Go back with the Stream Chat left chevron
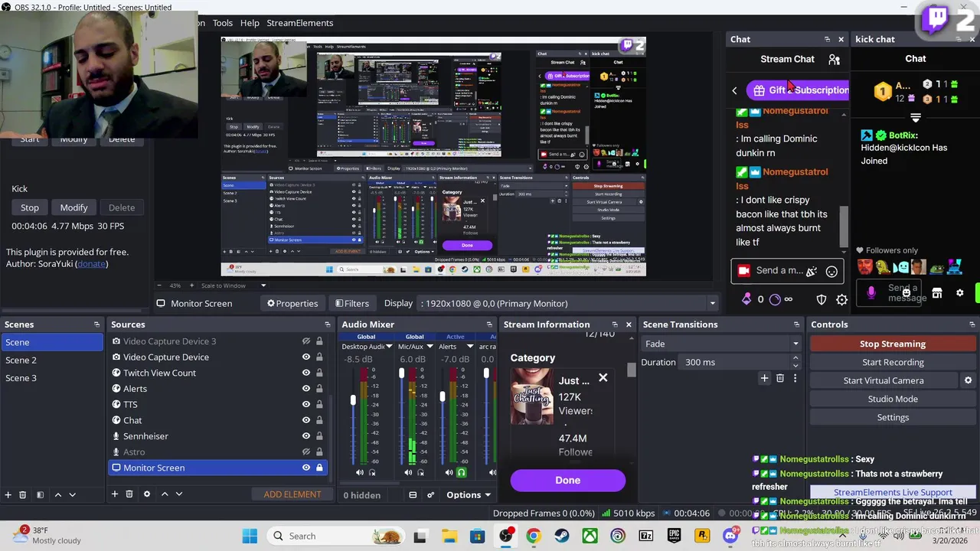The image size is (980, 551). (734, 90)
